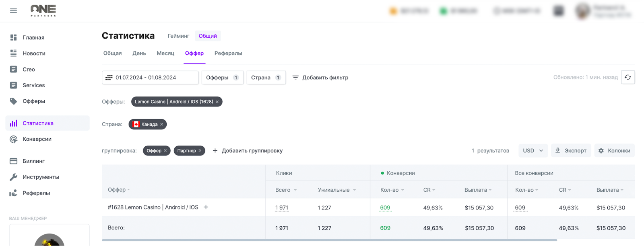
Task: Click the ONE Partners logo
Action: 43,10
